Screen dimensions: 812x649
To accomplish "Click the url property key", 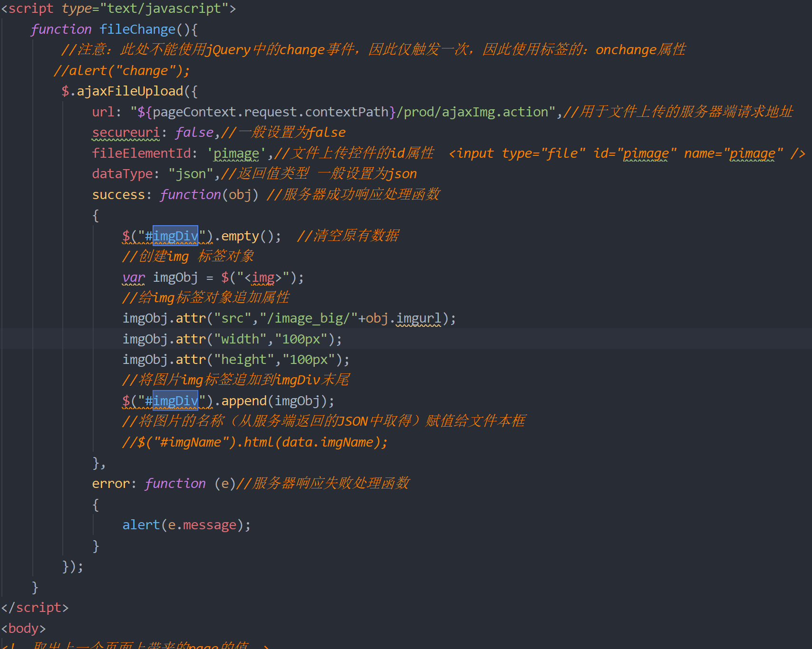I will tap(103, 112).
